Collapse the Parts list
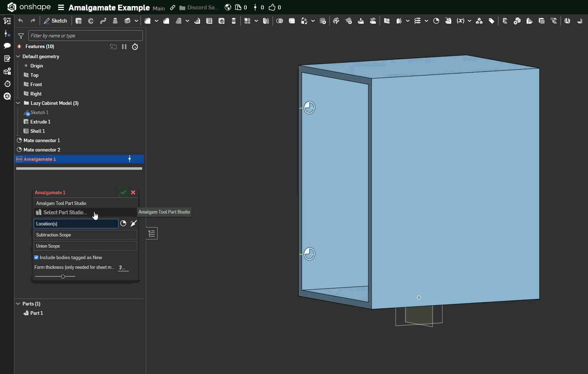Viewport: 588px width, 374px height. (x=18, y=304)
